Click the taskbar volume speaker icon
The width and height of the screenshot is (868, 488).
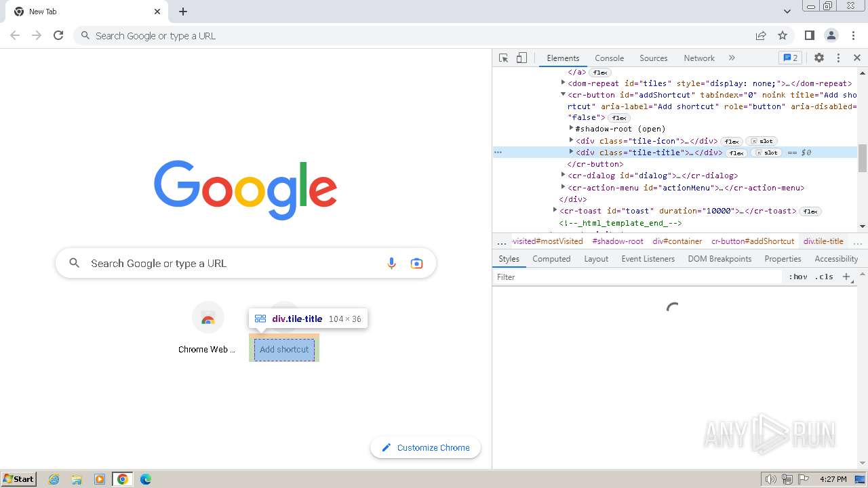[x=771, y=479]
